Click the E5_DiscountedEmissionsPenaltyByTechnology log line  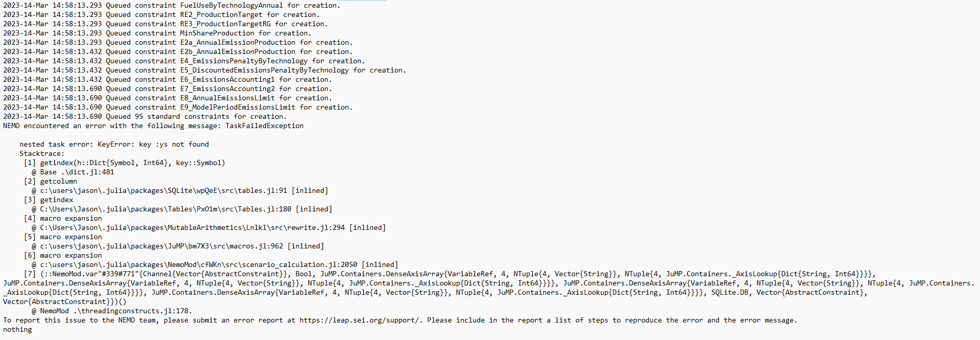pos(205,70)
